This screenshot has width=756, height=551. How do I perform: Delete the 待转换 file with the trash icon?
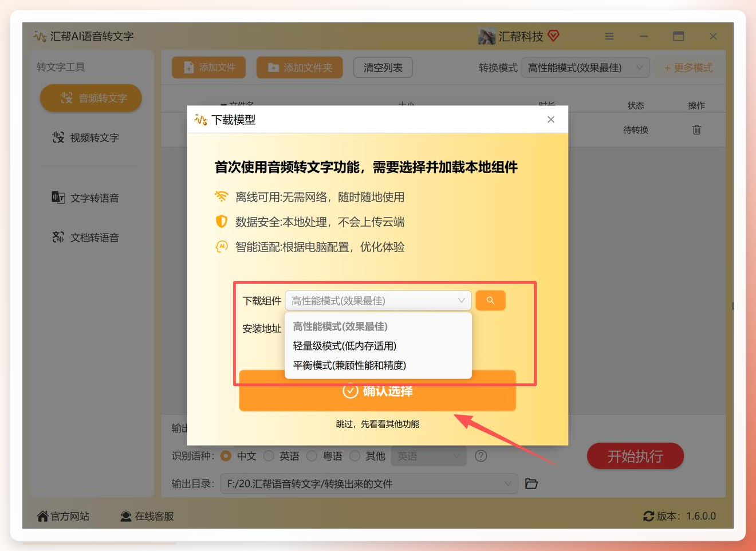click(696, 130)
